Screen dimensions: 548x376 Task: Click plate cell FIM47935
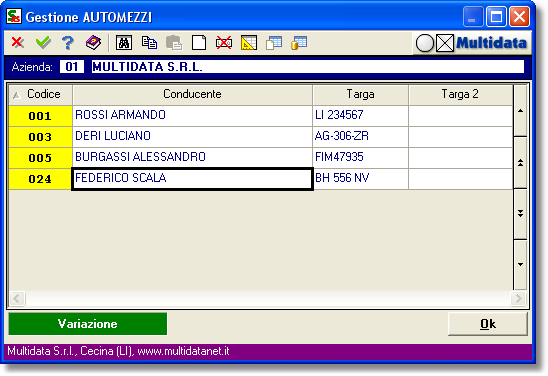pyautogui.click(x=360, y=158)
